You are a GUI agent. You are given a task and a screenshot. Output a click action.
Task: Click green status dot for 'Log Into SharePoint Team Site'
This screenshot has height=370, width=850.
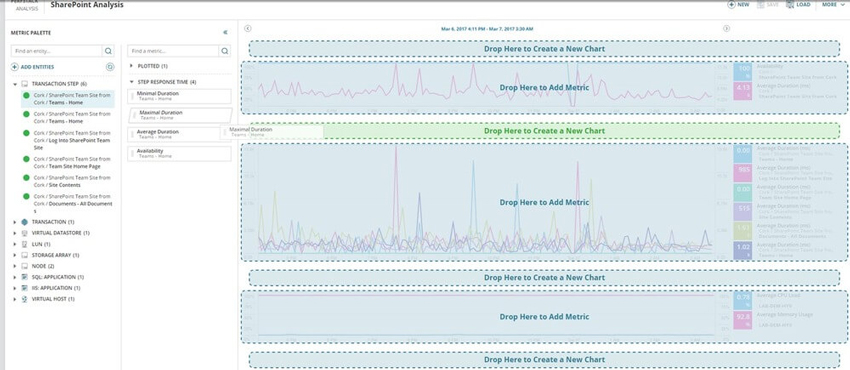click(x=26, y=133)
